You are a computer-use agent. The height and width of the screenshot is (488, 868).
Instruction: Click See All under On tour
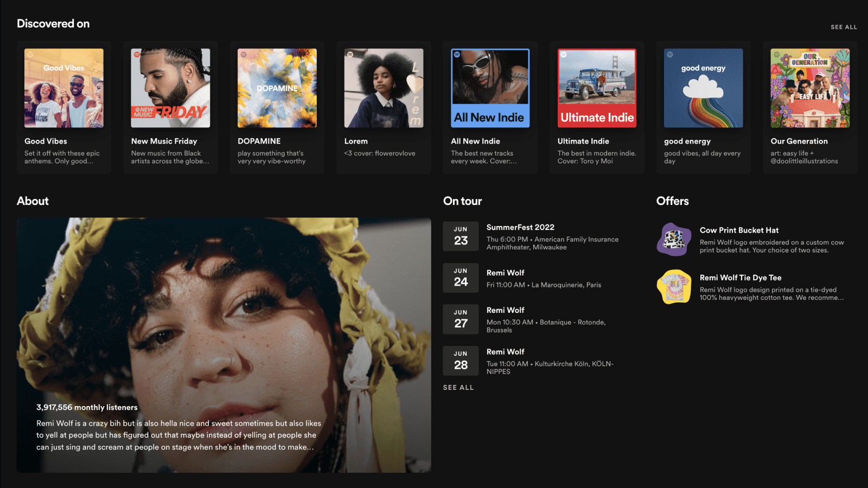point(458,388)
